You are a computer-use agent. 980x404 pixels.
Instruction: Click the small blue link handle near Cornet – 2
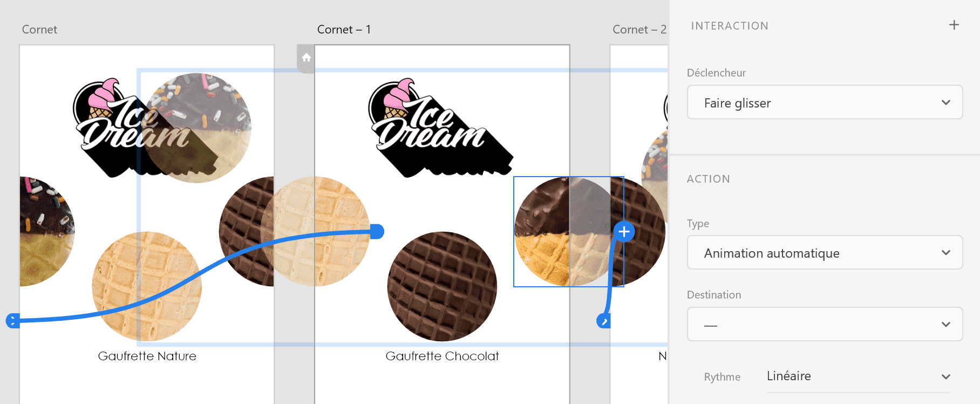point(604,321)
